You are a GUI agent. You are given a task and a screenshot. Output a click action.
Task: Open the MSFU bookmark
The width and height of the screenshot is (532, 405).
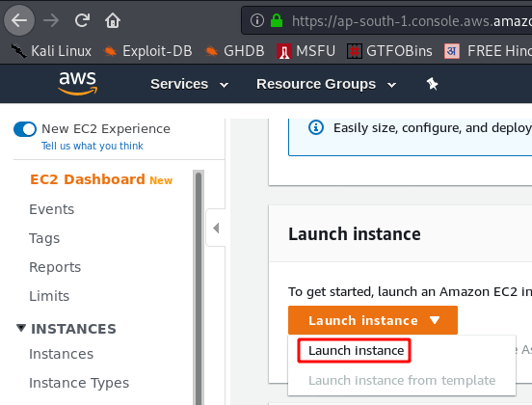coord(306,51)
